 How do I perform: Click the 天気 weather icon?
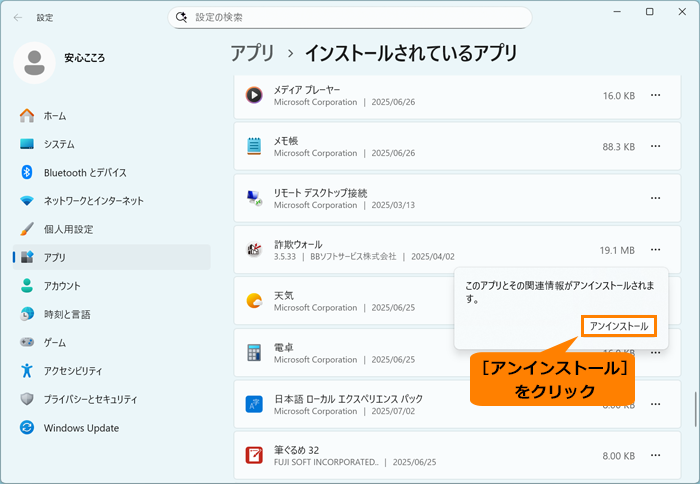pyautogui.click(x=254, y=301)
